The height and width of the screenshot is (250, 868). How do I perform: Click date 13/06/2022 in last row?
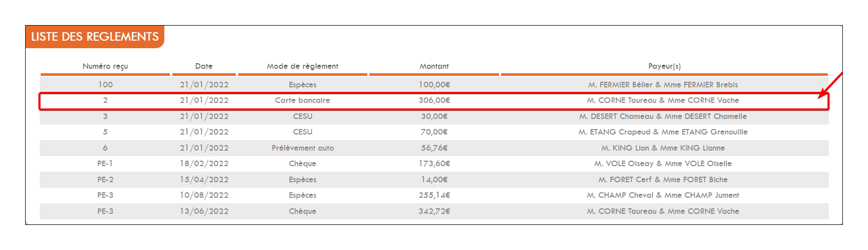[x=204, y=211]
